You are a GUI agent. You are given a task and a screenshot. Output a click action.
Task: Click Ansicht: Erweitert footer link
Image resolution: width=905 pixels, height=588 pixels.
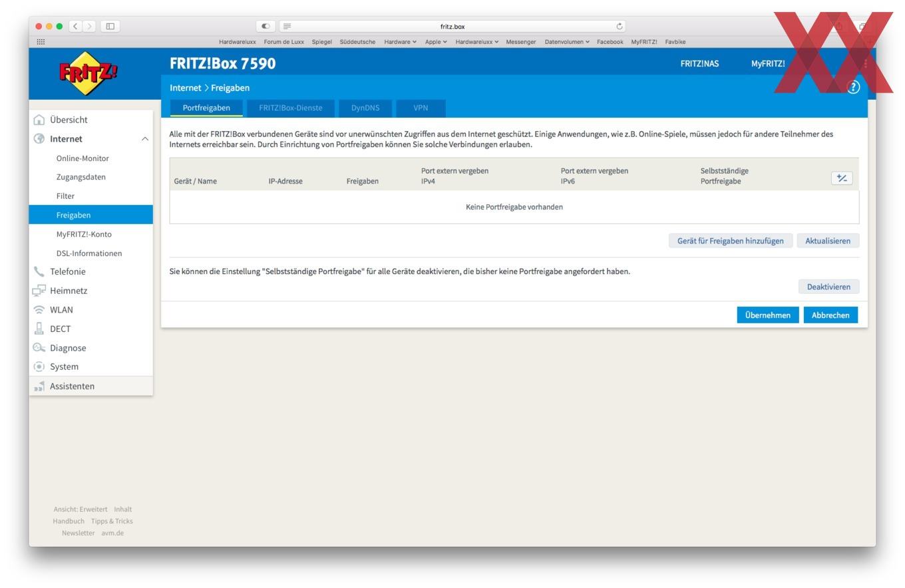81,510
